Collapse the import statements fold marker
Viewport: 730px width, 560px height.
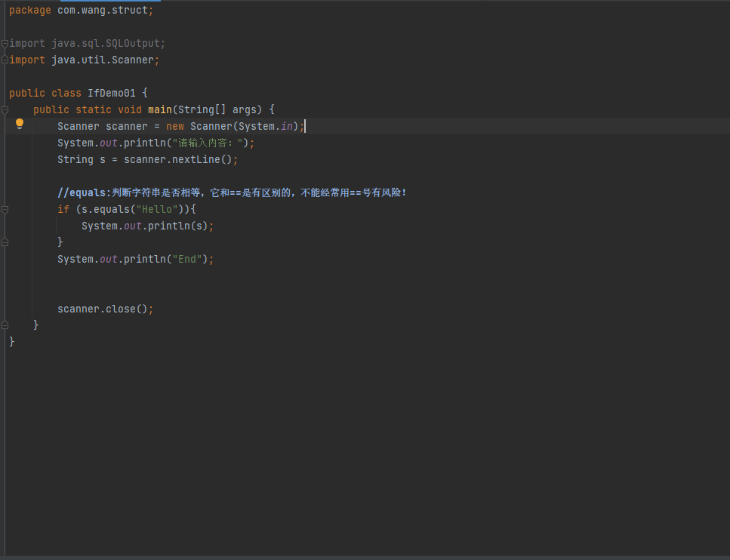(5, 44)
